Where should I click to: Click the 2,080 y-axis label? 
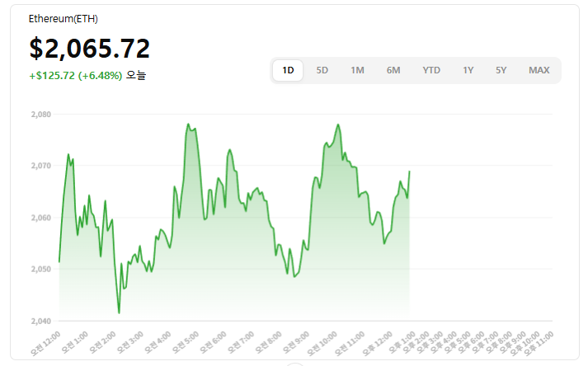point(40,115)
